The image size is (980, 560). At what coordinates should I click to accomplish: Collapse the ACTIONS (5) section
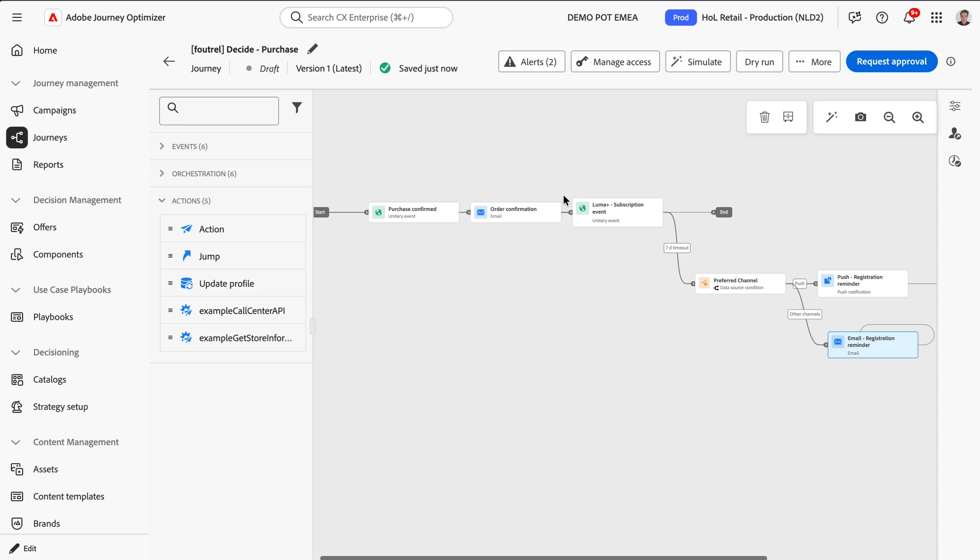(x=230, y=201)
